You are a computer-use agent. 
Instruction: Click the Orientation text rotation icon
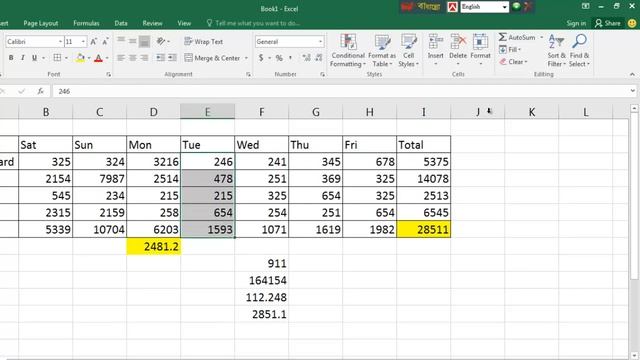161,41
